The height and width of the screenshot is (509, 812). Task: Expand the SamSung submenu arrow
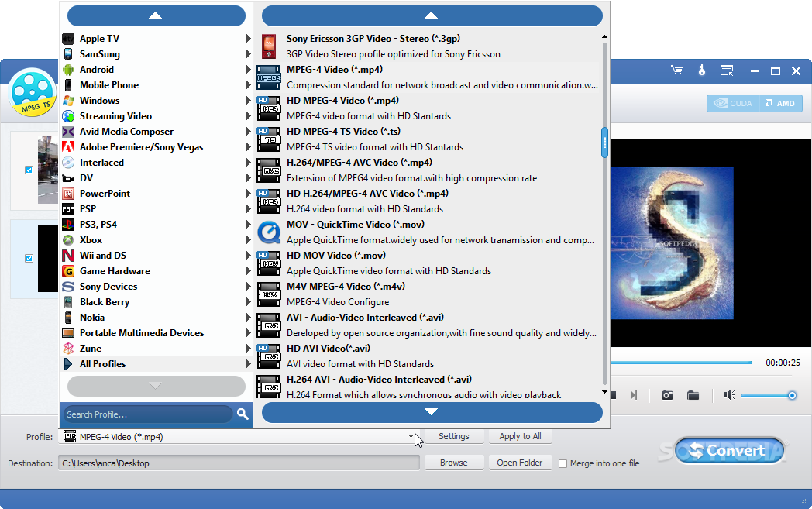[249, 54]
